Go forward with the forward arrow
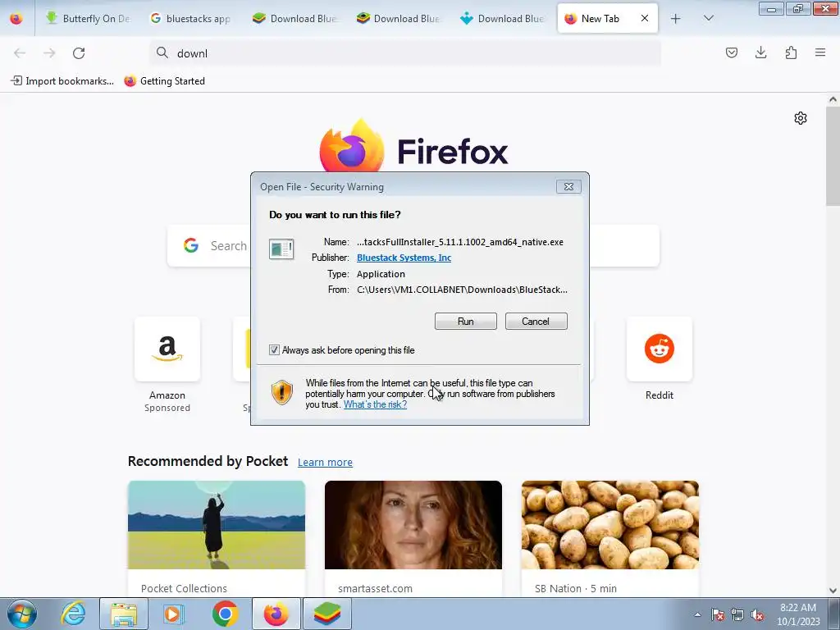 pyautogui.click(x=49, y=53)
